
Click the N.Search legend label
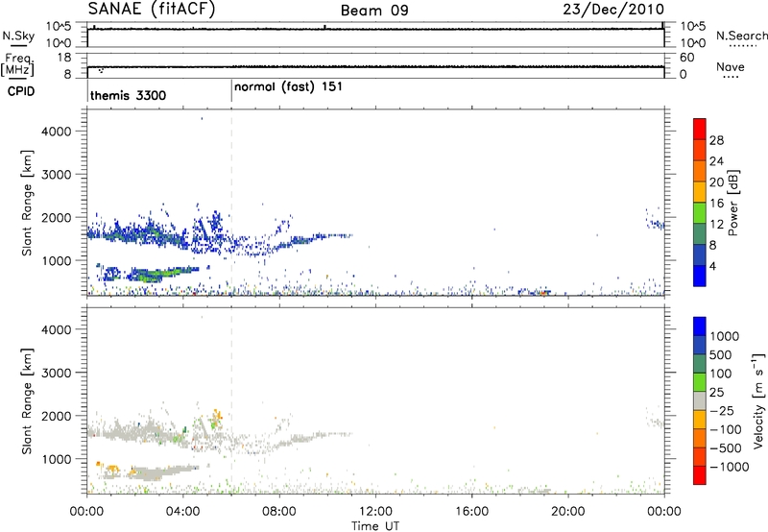click(x=741, y=36)
